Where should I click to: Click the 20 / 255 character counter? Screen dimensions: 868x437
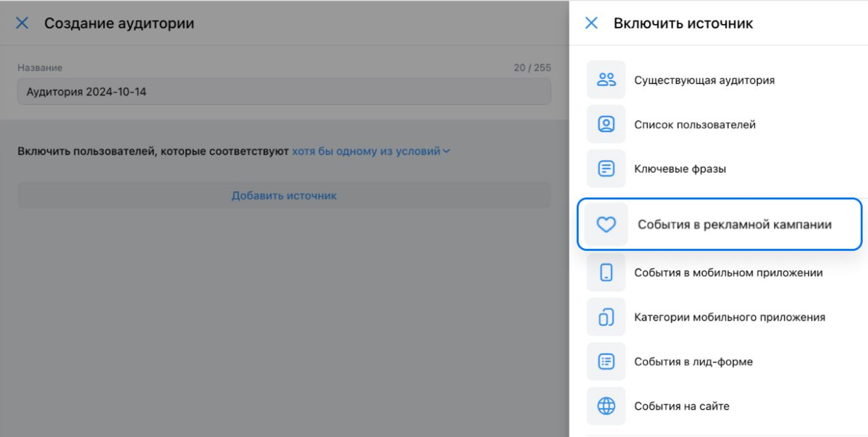pyautogui.click(x=532, y=67)
